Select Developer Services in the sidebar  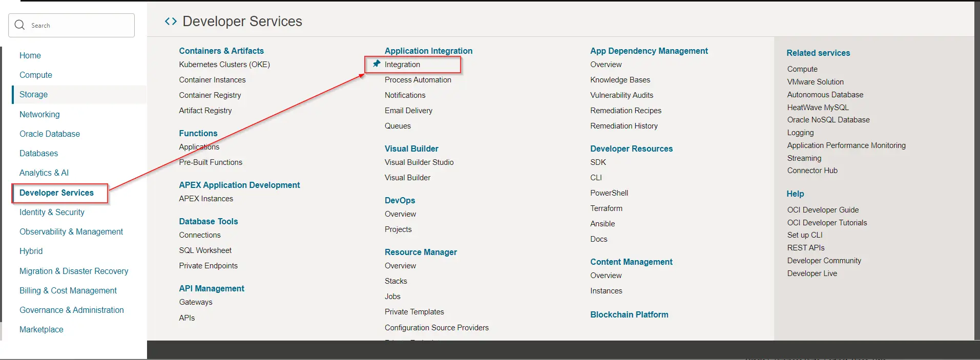pos(56,193)
